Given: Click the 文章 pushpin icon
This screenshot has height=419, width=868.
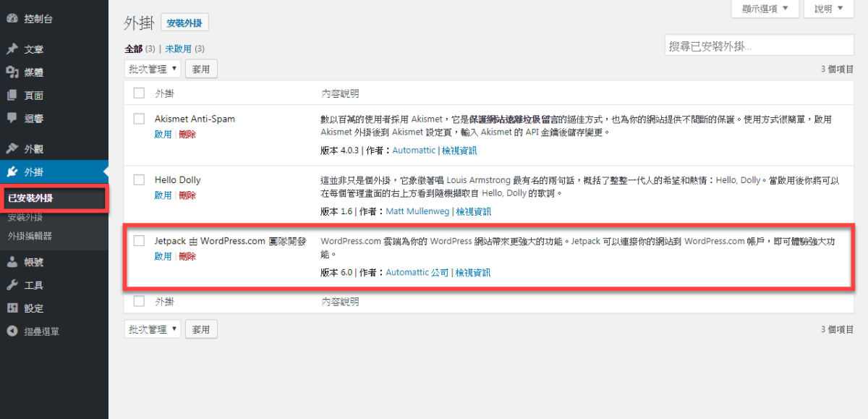Looking at the screenshot, I should click(x=12, y=49).
